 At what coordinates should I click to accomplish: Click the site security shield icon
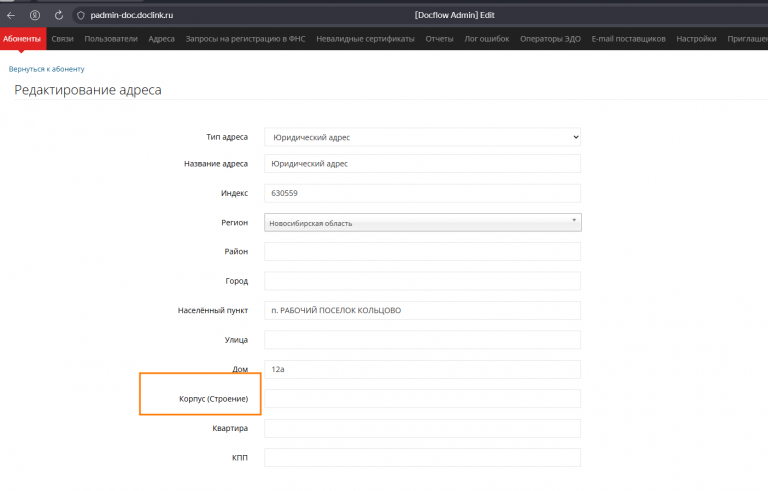click(x=81, y=15)
